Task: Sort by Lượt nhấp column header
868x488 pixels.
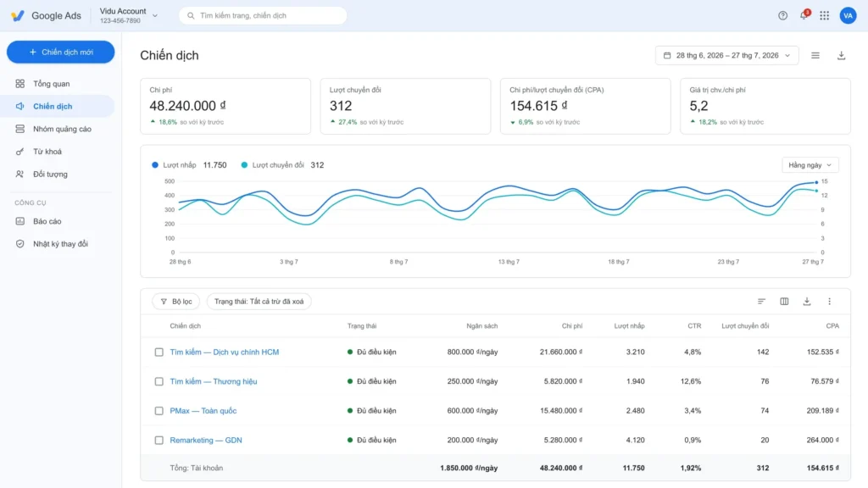Action: click(x=630, y=326)
